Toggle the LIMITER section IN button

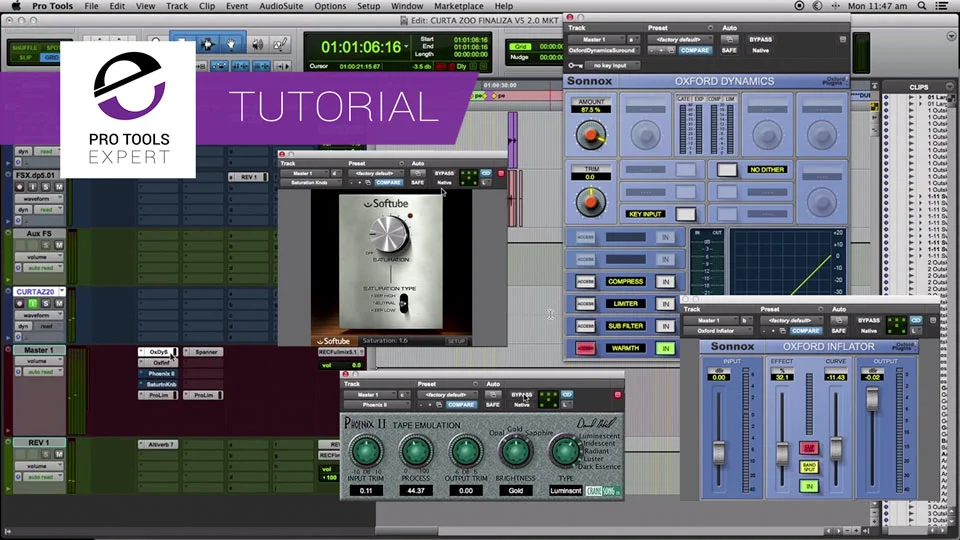[666, 304]
